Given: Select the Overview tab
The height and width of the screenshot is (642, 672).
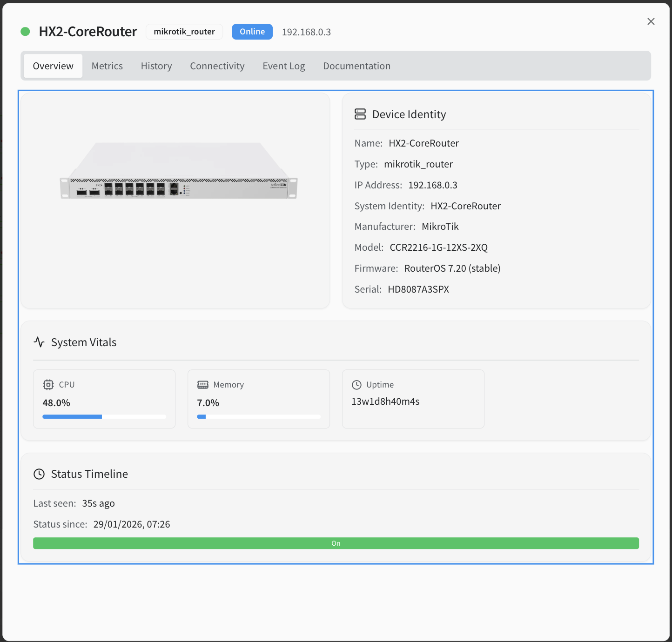Looking at the screenshot, I should coord(53,66).
